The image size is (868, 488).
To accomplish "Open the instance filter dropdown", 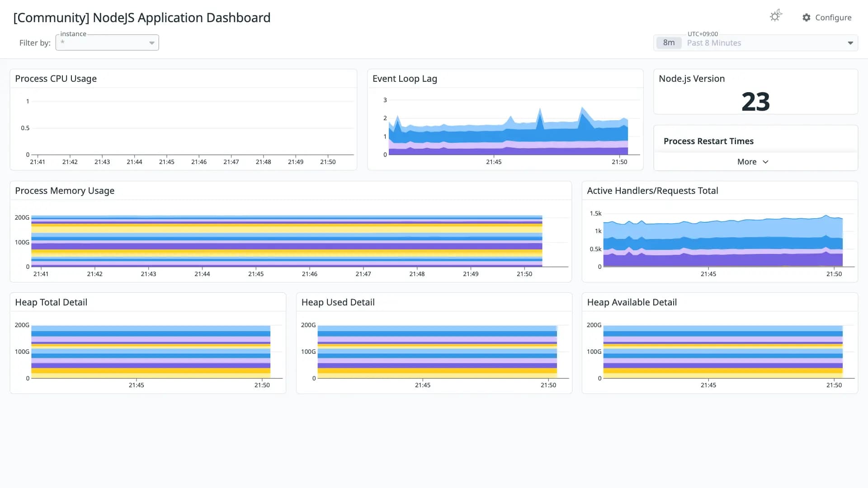I will 107,42.
